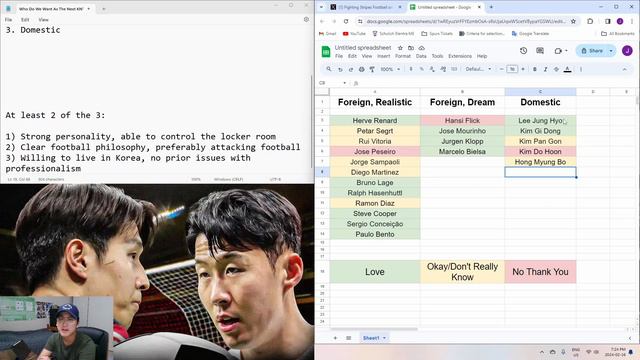
Task: Open text color picker
Action: tap(567, 69)
